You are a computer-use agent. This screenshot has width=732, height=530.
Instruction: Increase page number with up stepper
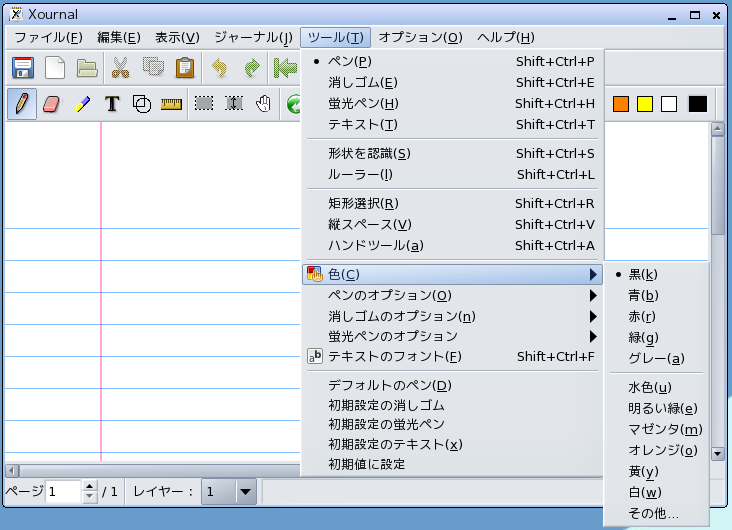click(89, 486)
